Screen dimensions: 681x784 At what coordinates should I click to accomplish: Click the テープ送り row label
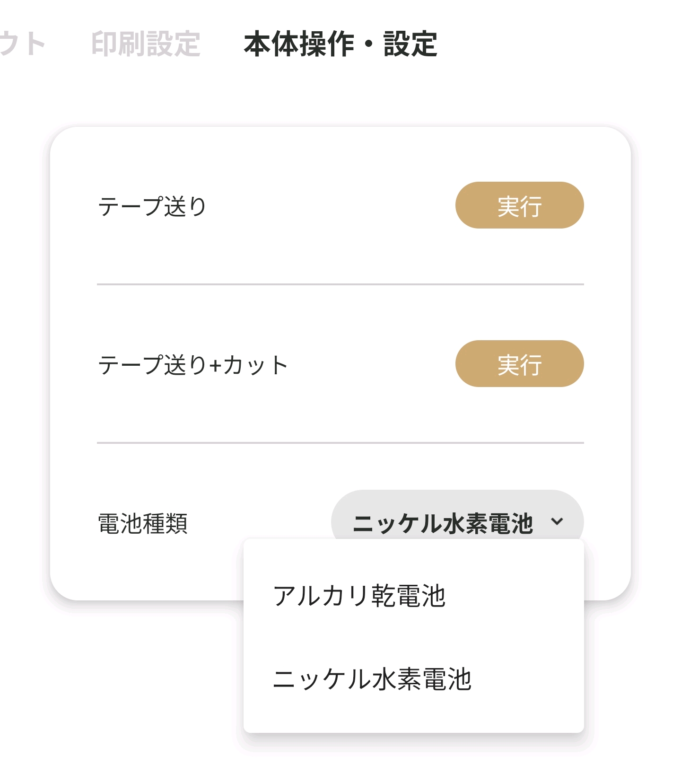(x=152, y=206)
